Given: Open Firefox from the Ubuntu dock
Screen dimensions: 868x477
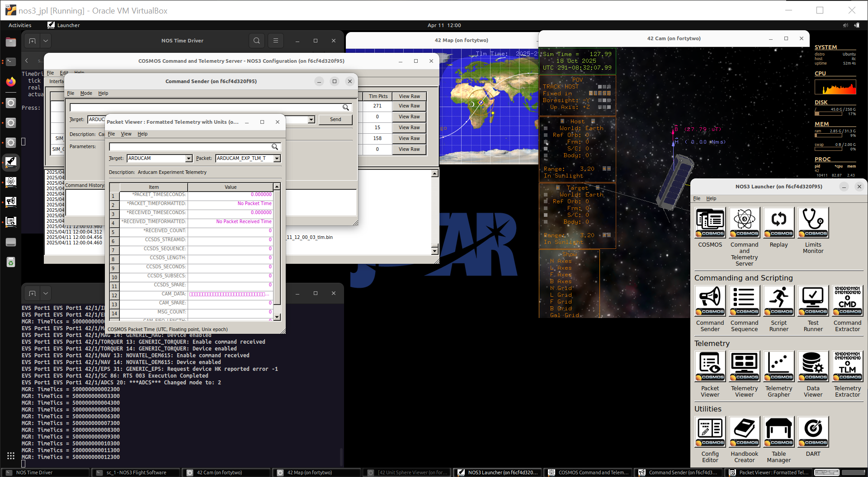Looking at the screenshot, I should point(11,82).
